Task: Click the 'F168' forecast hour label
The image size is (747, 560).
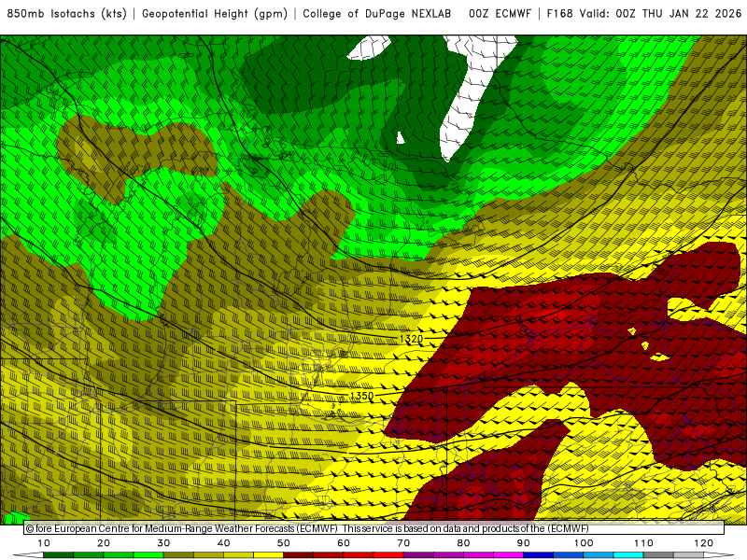Action: click(x=559, y=14)
